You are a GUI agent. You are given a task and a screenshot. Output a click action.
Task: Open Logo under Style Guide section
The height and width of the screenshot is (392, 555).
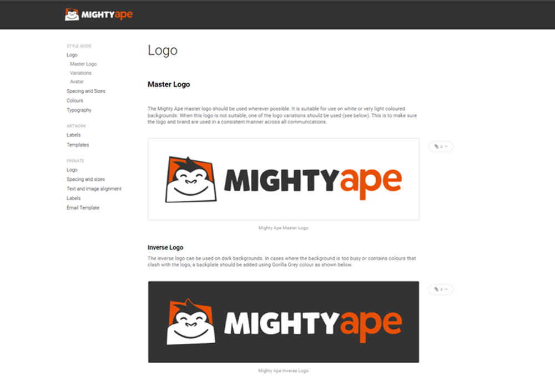[72, 55]
